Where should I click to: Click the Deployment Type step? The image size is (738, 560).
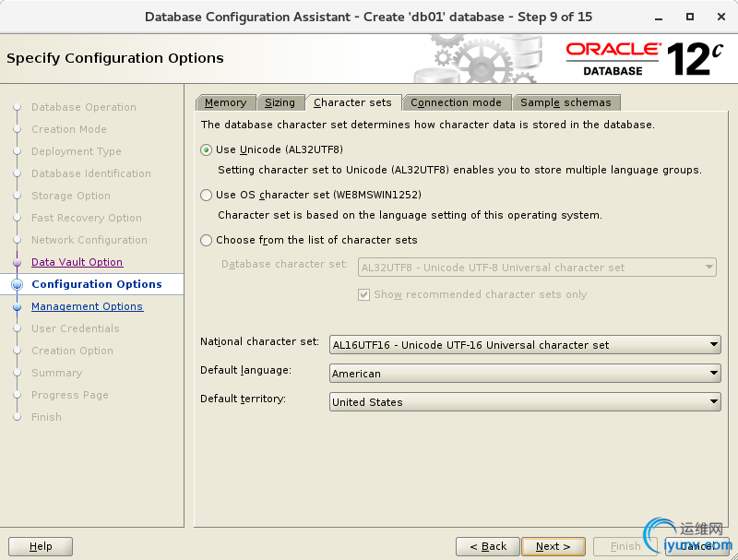(x=77, y=151)
